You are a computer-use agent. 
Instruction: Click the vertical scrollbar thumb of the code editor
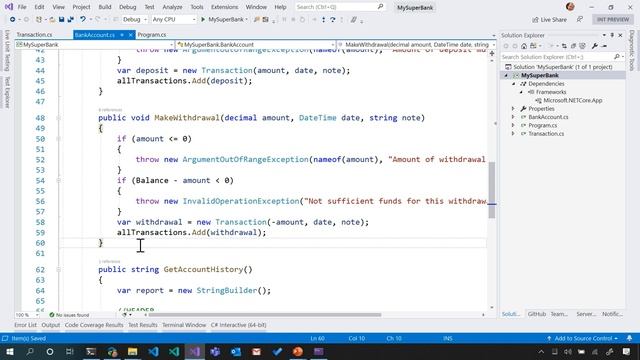tap(491, 190)
